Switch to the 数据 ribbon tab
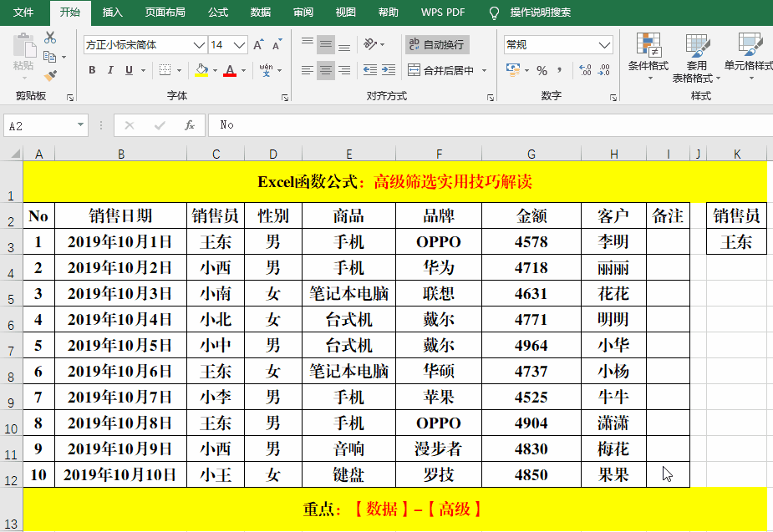The image size is (773, 532). pos(259,12)
